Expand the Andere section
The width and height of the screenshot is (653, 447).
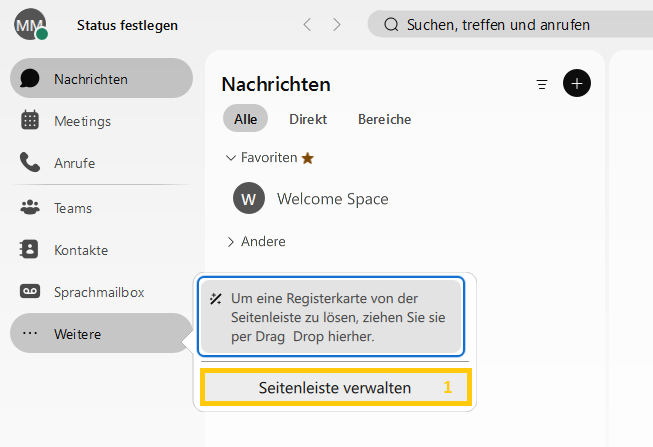[x=231, y=241]
